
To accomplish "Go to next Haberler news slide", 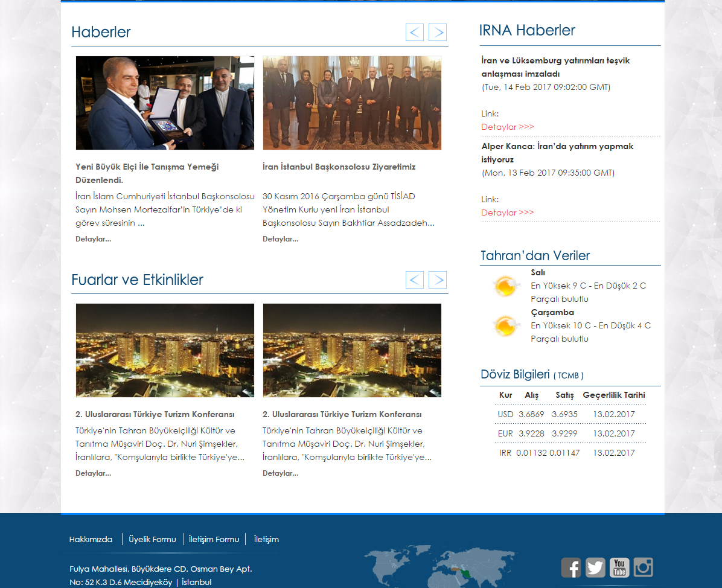I will coord(438,32).
